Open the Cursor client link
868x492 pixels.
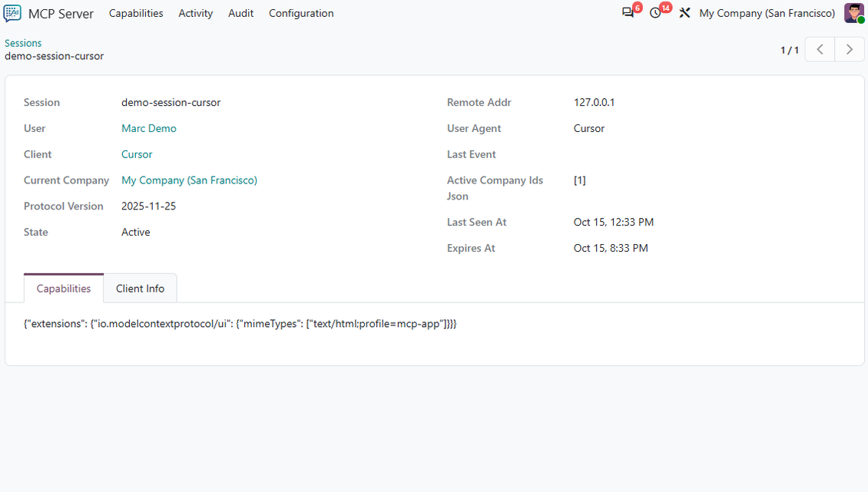137,154
